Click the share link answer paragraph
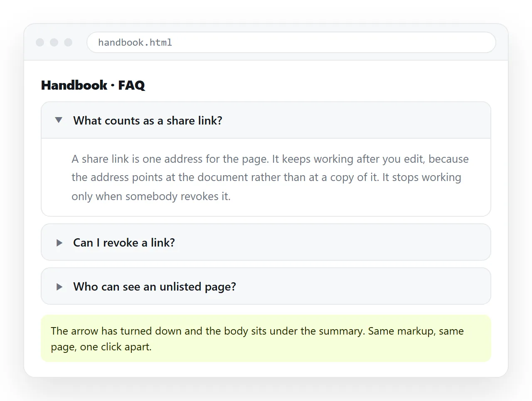Viewport: 532px width, 401px height. click(x=270, y=178)
